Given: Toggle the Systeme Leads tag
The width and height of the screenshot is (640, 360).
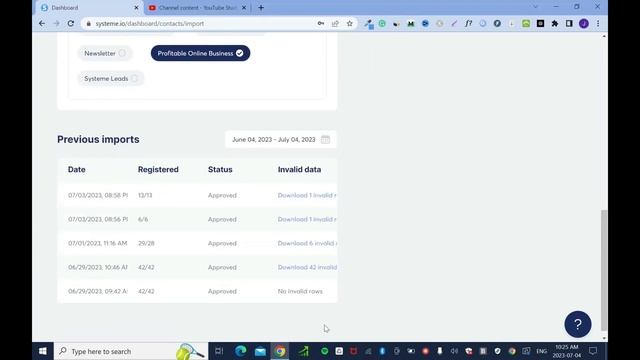Looking at the screenshot, I should pyautogui.click(x=111, y=78).
